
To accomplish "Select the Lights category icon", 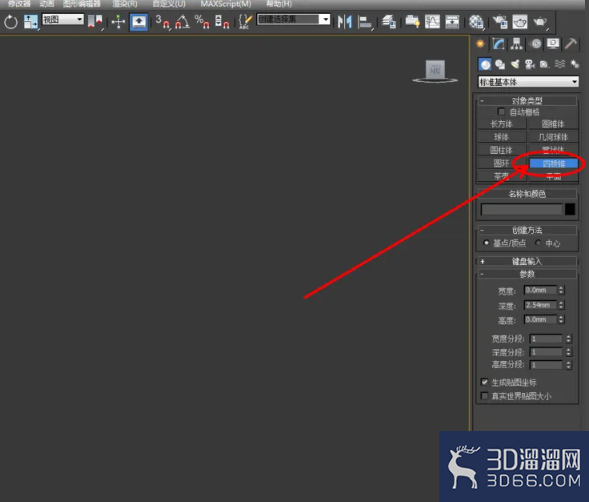I will click(x=515, y=65).
